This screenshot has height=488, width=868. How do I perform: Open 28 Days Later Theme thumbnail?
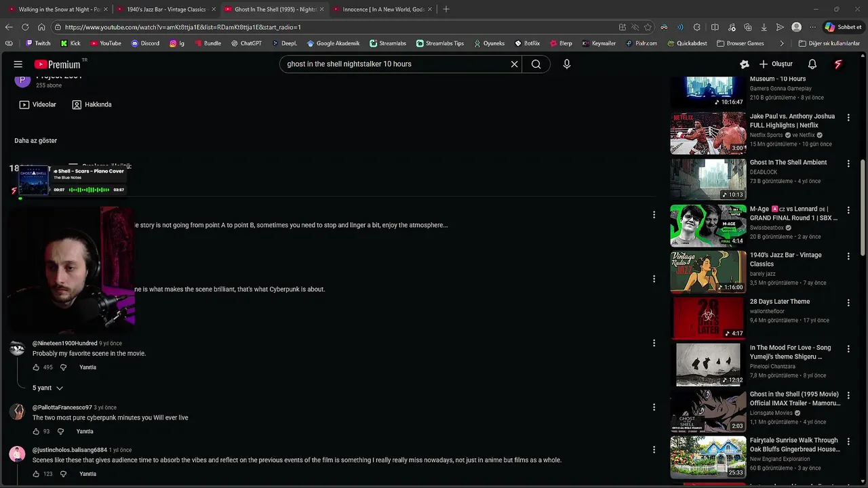click(708, 318)
